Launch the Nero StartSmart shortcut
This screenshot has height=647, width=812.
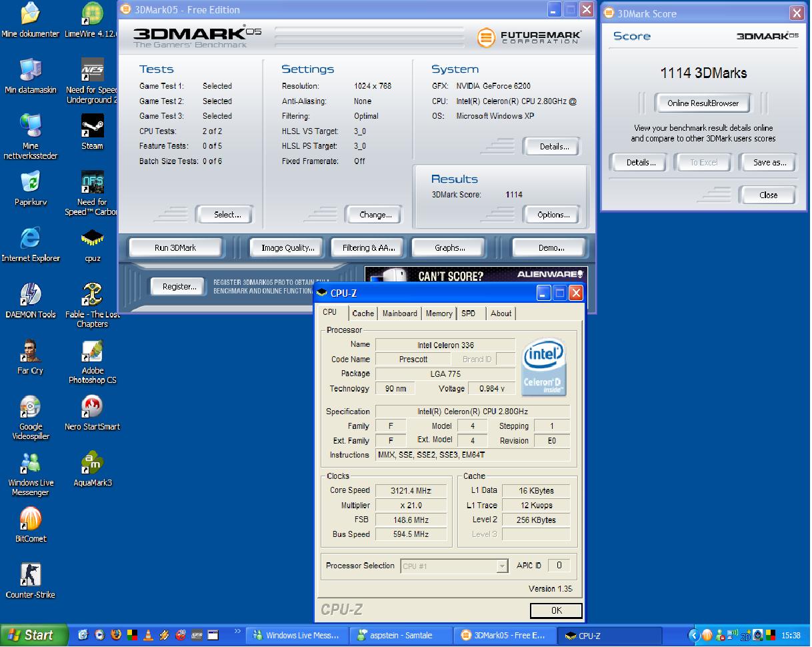(92, 412)
